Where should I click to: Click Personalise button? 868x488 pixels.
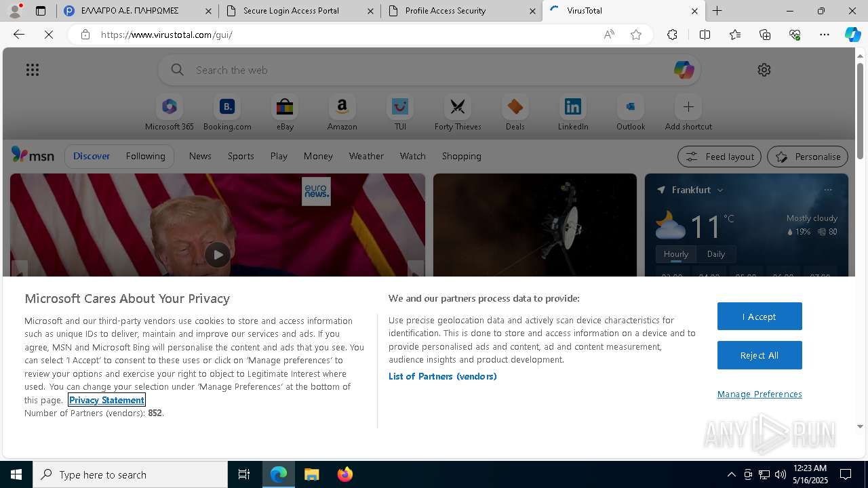[808, 157]
